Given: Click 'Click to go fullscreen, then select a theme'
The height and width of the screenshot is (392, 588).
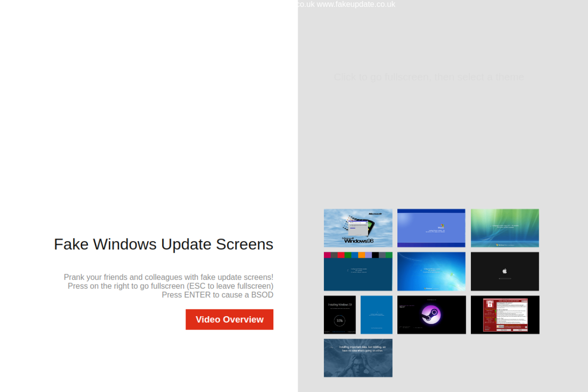Looking at the screenshot, I should (429, 77).
